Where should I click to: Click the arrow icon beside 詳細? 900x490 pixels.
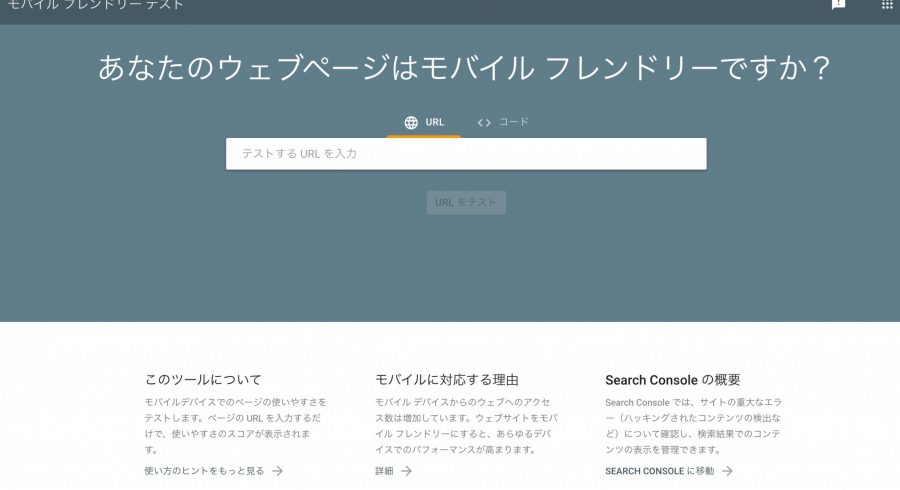406,471
